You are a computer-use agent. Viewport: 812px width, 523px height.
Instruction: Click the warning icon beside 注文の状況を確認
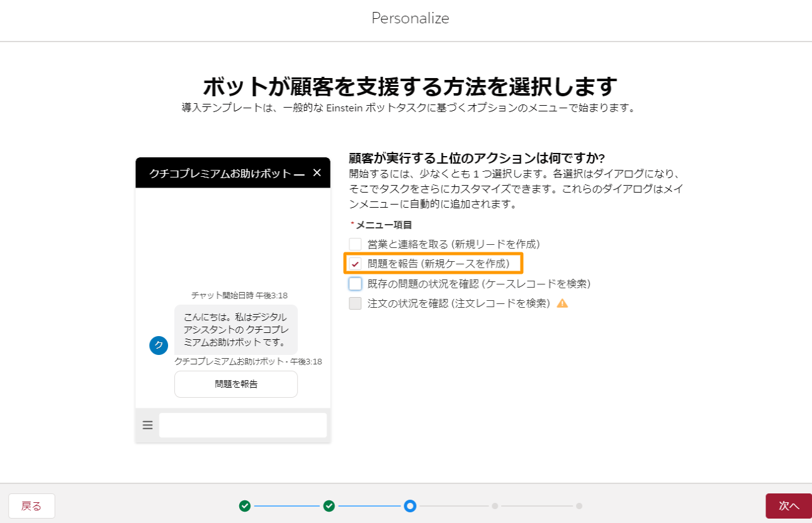[x=562, y=303]
